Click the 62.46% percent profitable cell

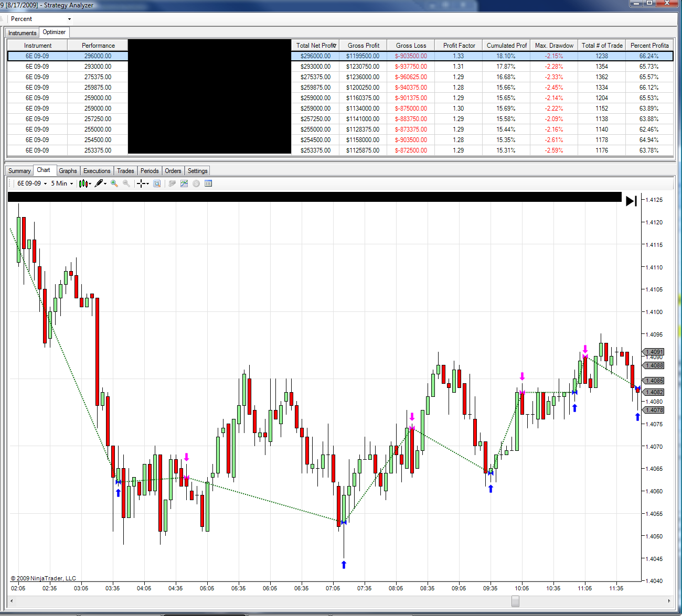pyautogui.click(x=649, y=129)
